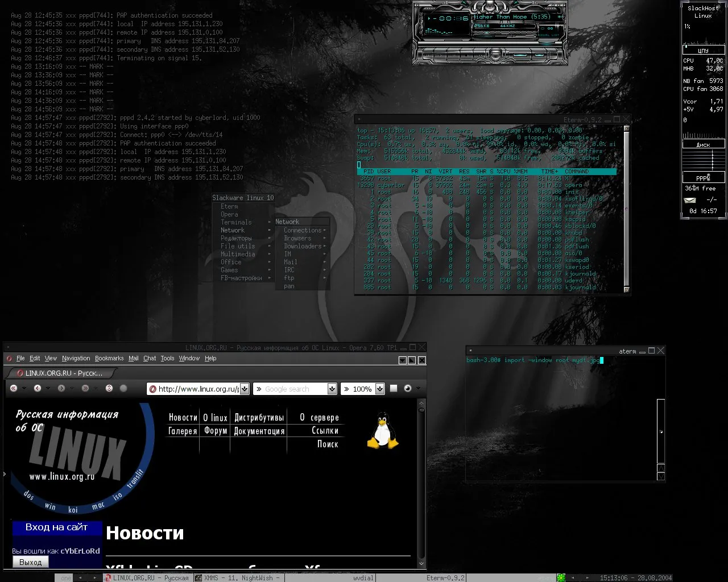Click the XMMS play button

click(440, 55)
